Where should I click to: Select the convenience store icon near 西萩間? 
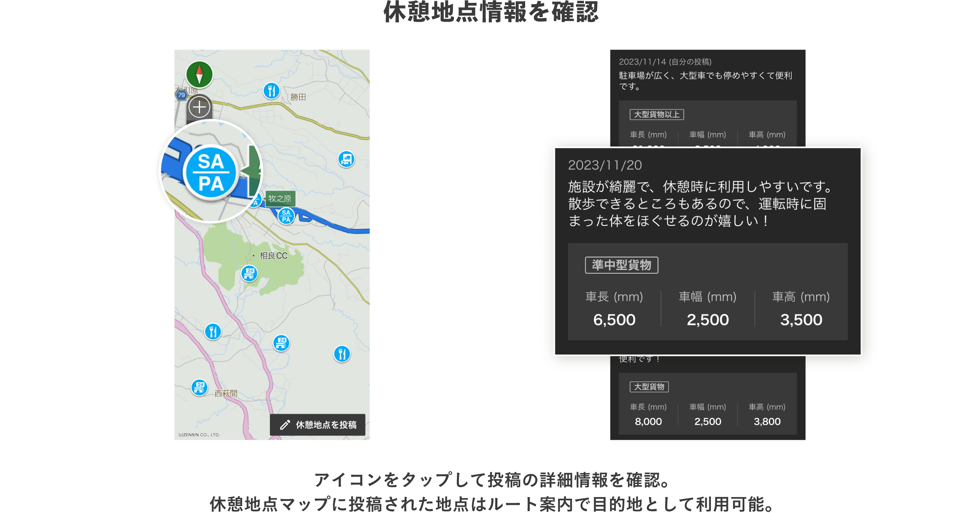click(199, 387)
